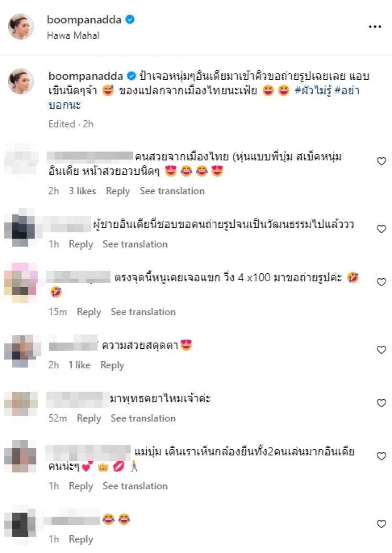Viewport: 392px width, 553px height.
Task: Click the verified badge next to header username
Action: pos(130,20)
